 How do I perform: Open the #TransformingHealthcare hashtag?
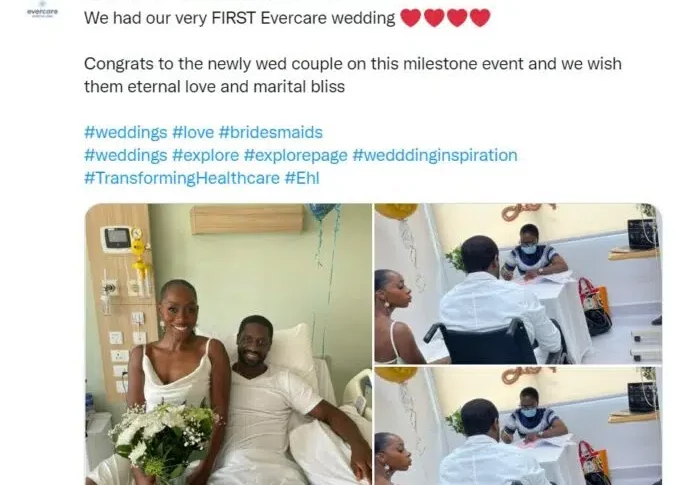point(182,178)
